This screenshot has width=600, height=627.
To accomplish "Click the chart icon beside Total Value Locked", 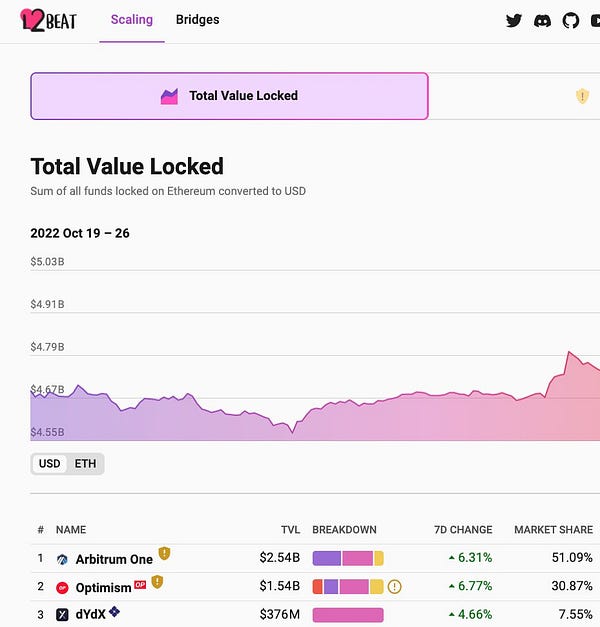I will point(169,96).
